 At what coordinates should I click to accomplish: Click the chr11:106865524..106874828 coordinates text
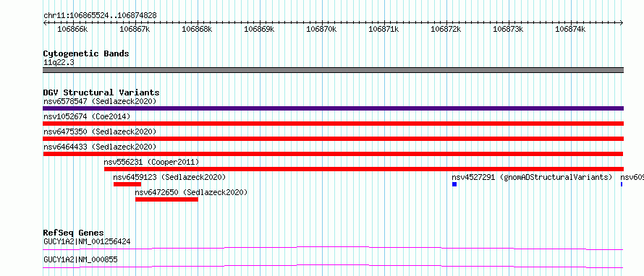(x=100, y=16)
